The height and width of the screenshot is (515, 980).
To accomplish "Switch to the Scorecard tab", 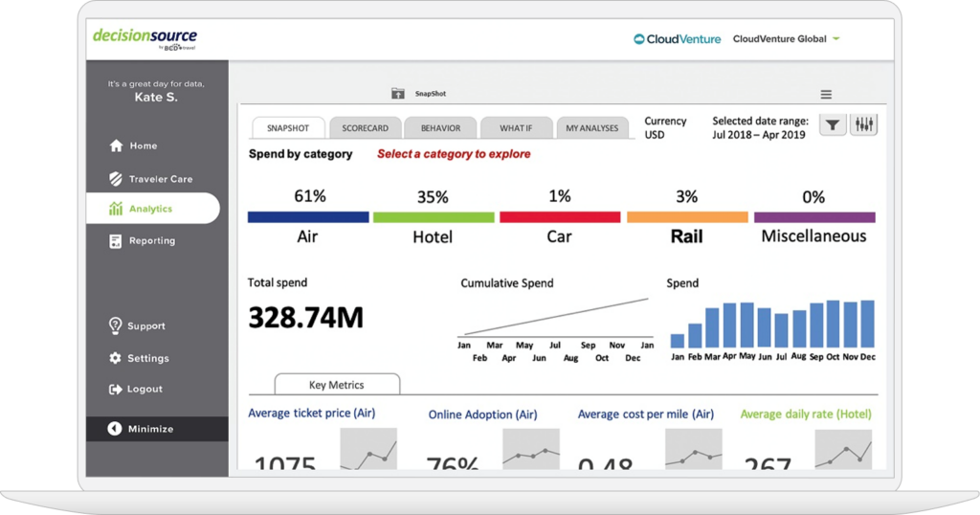I will (x=365, y=128).
